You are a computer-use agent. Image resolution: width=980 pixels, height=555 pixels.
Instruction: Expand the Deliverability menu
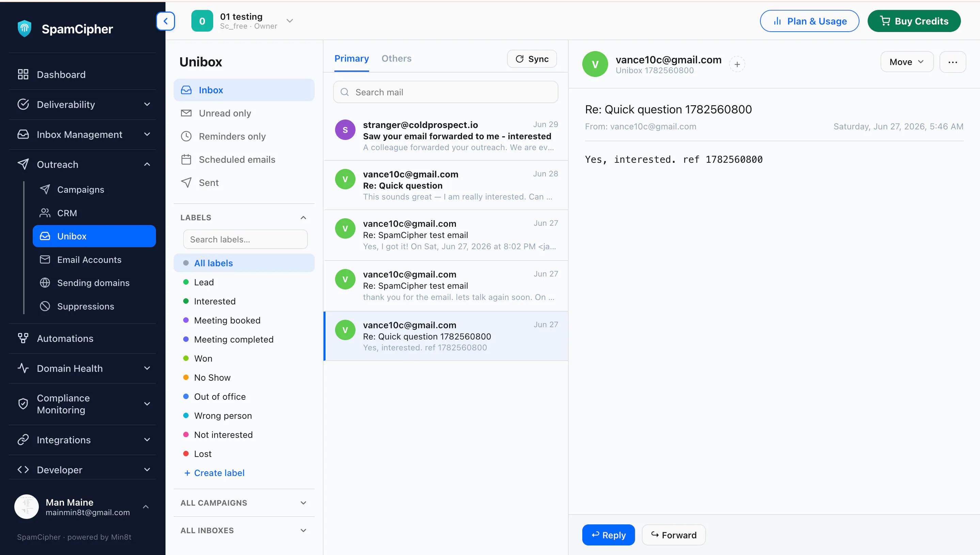tap(82, 105)
